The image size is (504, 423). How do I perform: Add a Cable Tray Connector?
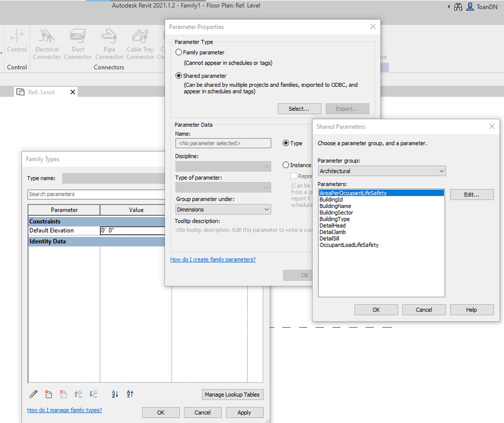140,44
